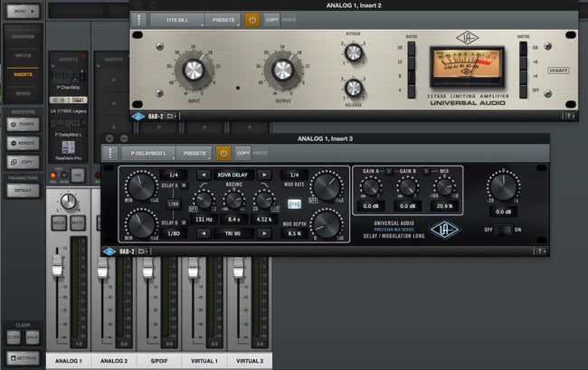Toggle LINK between Delay A and B
Image resolution: width=588 pixels, height=370 pixels.
[172, 204]
